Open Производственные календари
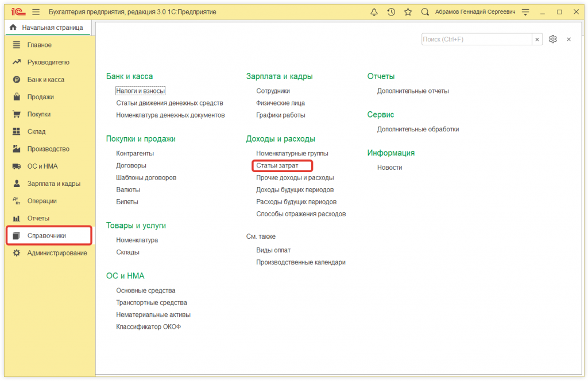The width and height of the screenshot is (588, 381). (x=301, y=262)
